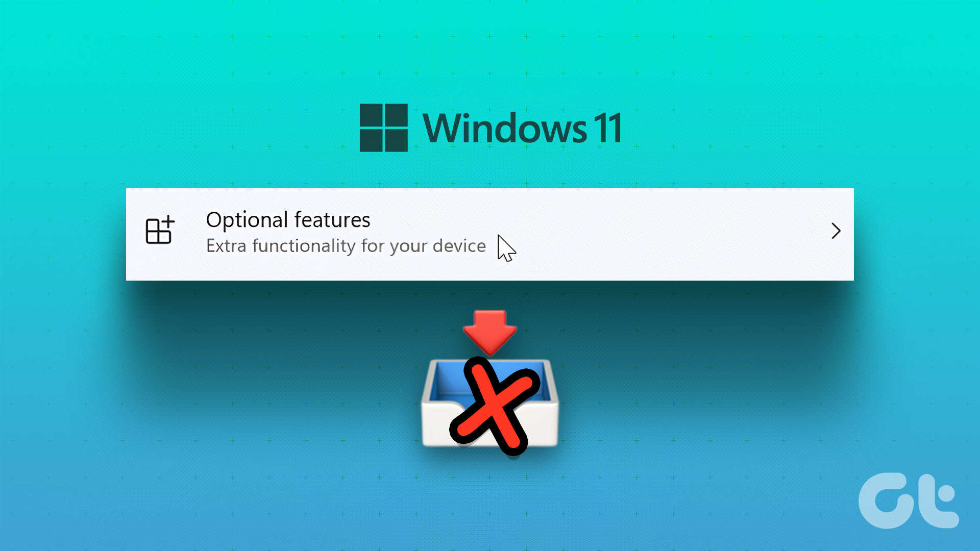
Task: Click top-left square of Windows logo
Action: 371,115
